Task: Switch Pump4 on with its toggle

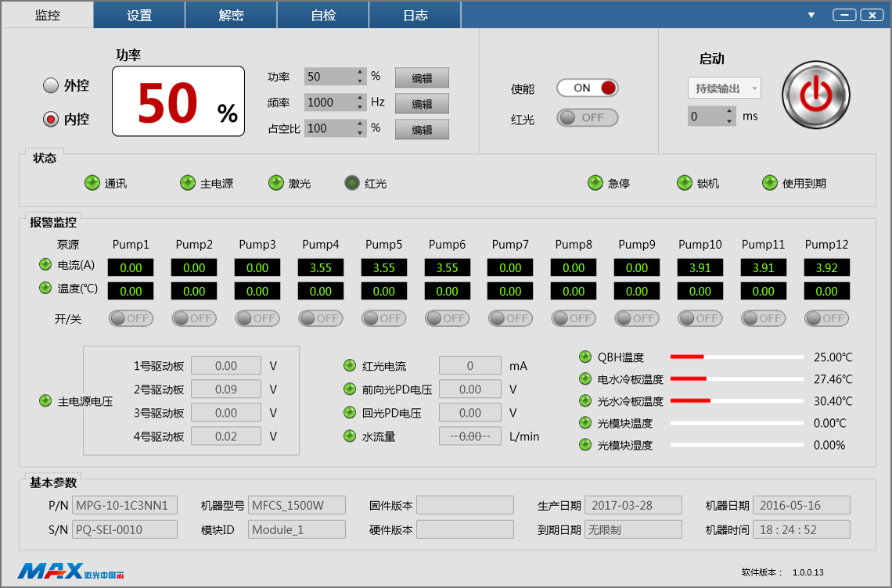Action: [x=321, y=318]
